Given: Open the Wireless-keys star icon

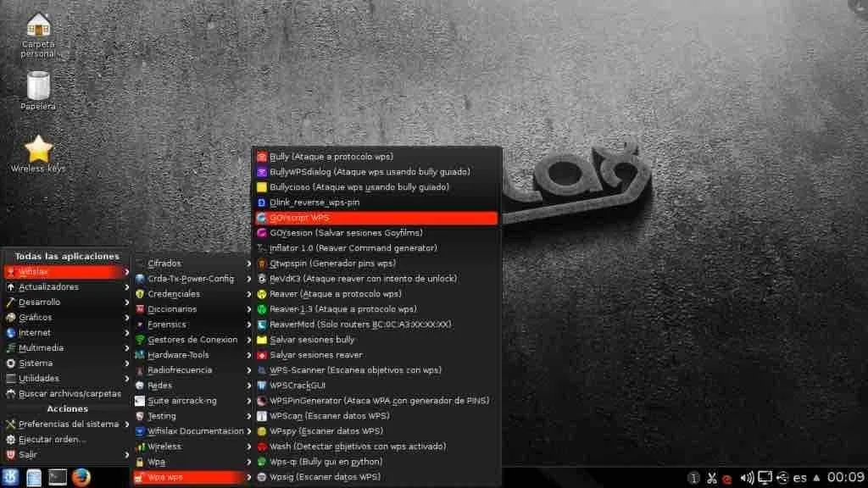Looking at the screenshot, I should (38, 154).
